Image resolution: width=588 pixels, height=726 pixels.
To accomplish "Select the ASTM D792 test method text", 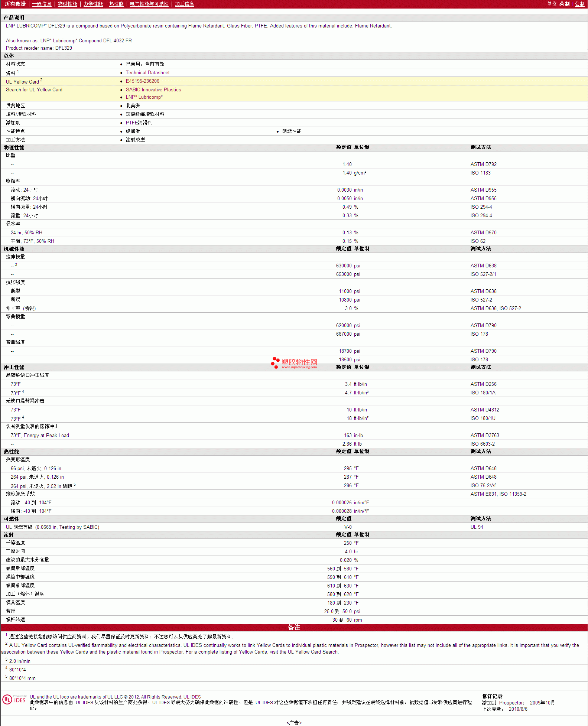I will coord(483,165).
